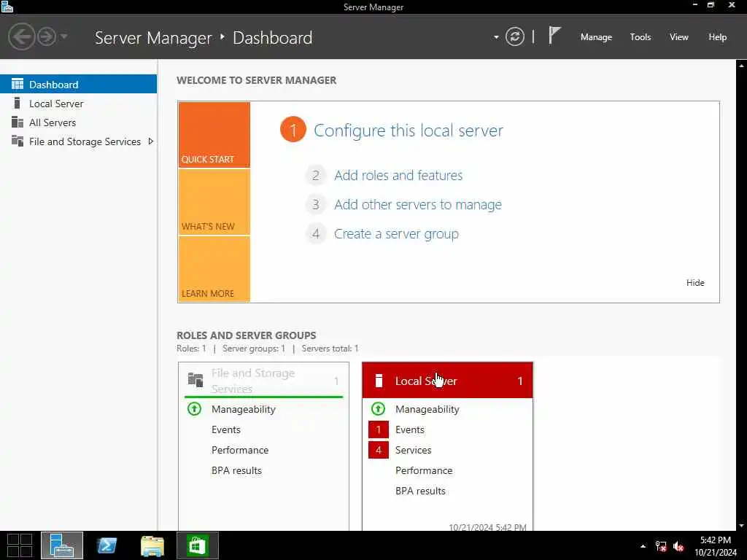
Task: Click the step 3 number circle
Action: pos(315,205)
